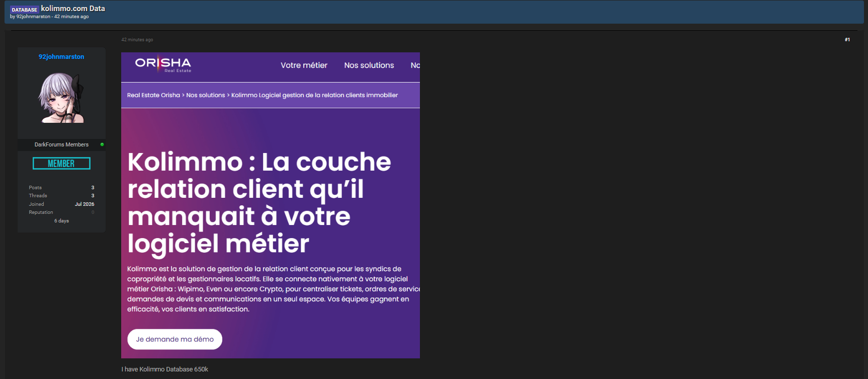Open the 'Votre métier' menu item
Viewport: 868px width, 379px height.
tap(304, 65)
